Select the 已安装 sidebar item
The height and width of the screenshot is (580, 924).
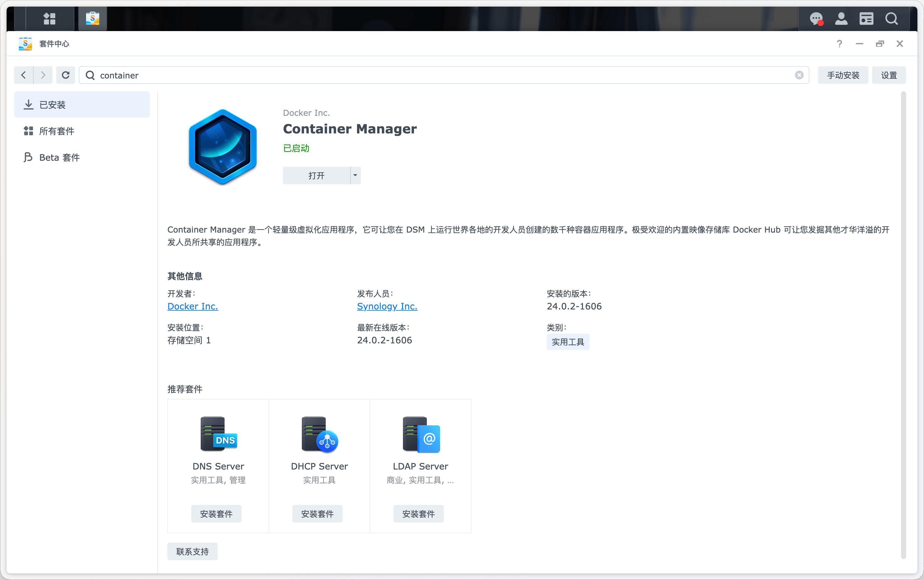tap(82, 105)
